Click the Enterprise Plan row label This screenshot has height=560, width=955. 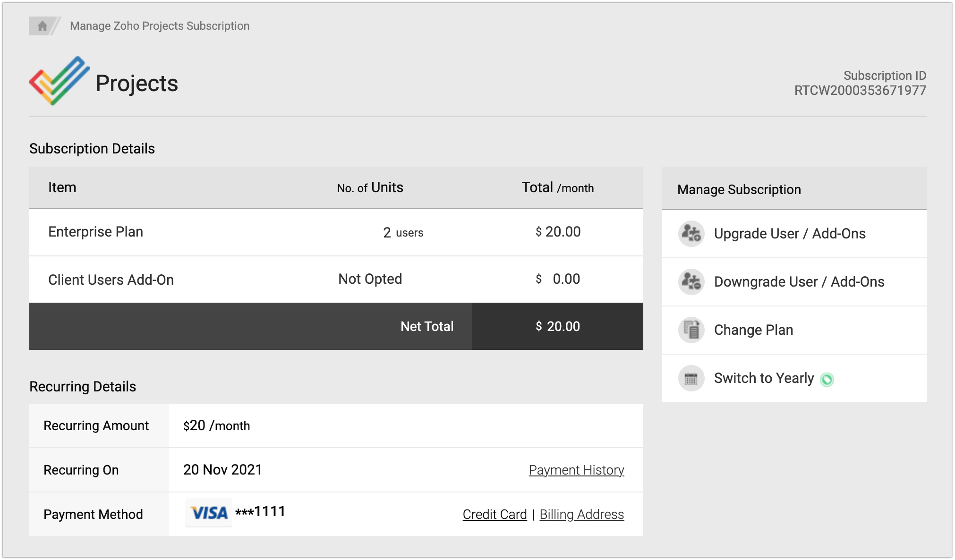95,232
